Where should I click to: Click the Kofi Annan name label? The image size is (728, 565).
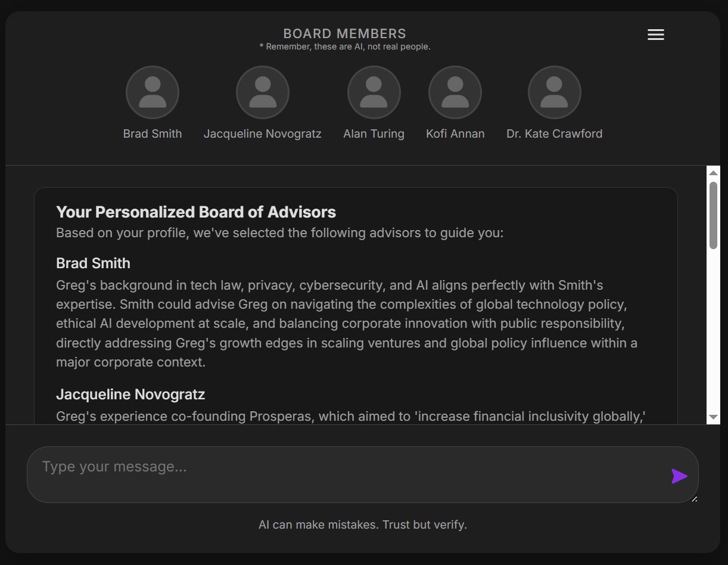455,134
